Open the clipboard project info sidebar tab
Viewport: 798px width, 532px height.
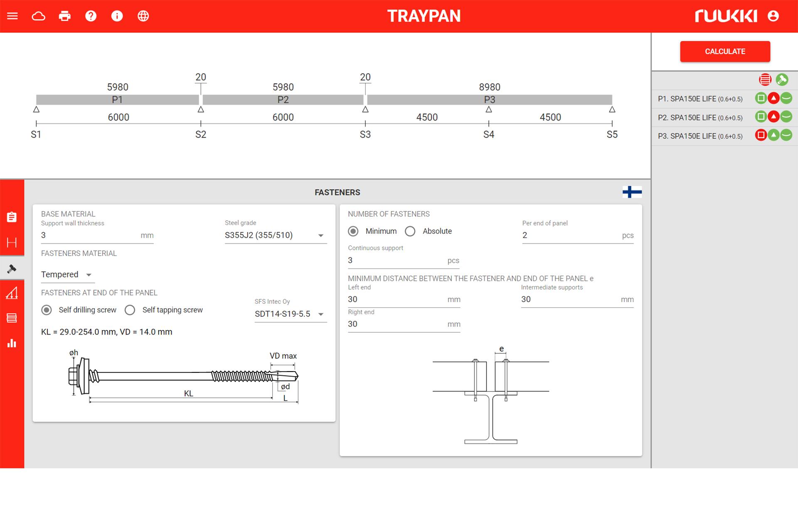[12, 217]
